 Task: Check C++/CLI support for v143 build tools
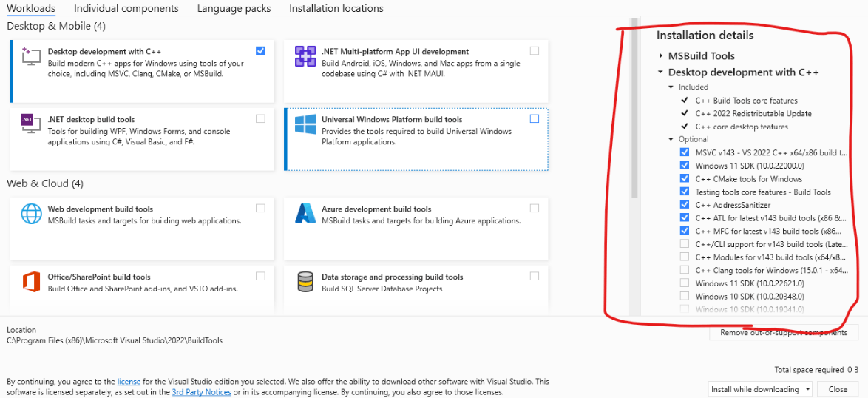pos(685,243)
